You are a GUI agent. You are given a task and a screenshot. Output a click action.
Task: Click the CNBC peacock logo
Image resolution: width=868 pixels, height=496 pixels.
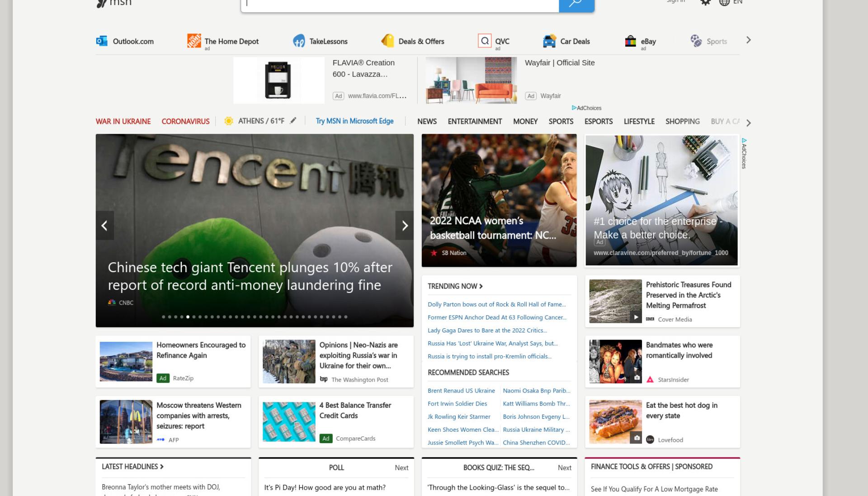[112, 302]
